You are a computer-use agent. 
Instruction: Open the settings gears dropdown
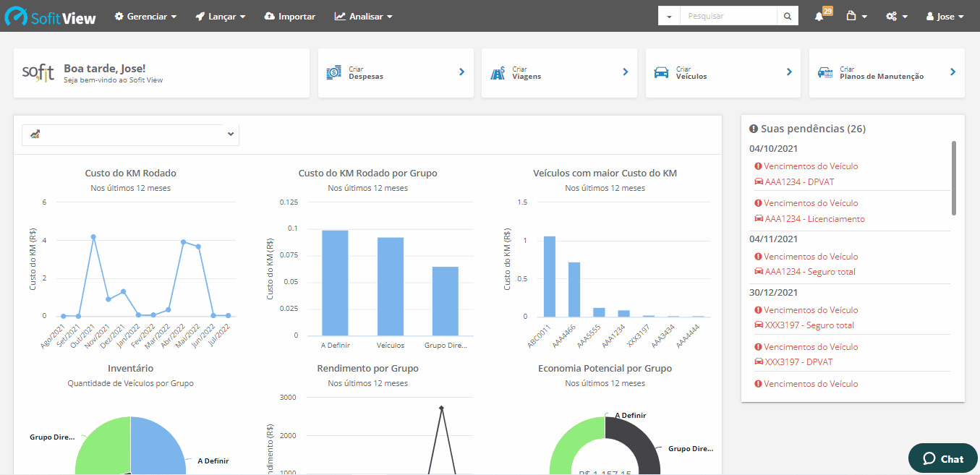point(897,16)
